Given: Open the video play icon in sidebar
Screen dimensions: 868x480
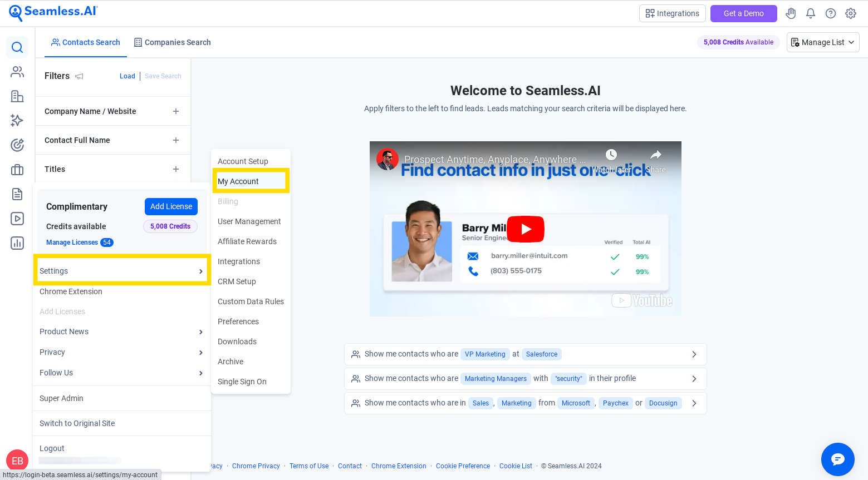Looking at the screenshot, I should pyautogui.click(x=17, y=219).
